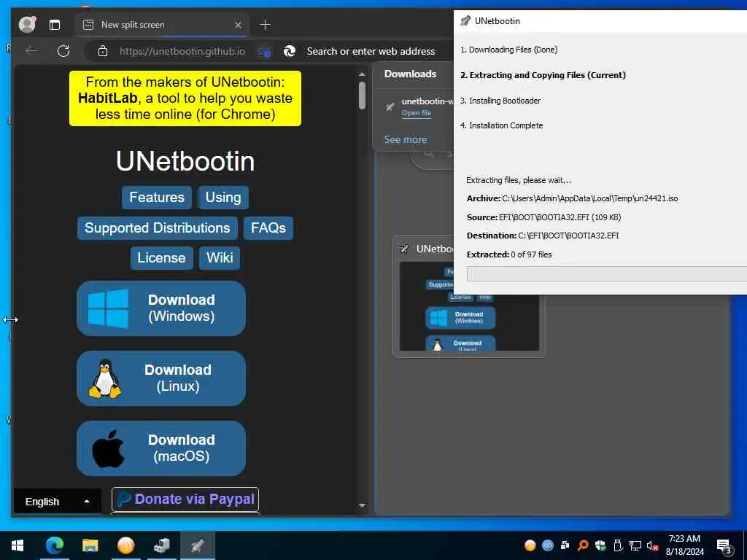Image resolution: width=747 pixels, height=560 pixels.
Task: Click the UNetbootin page thumbnail card
Action: click(x=469, y=296)
